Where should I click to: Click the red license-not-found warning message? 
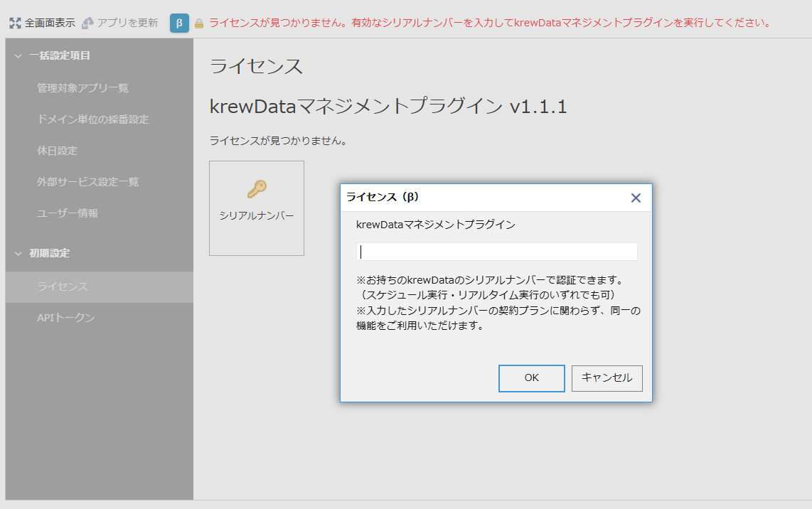[490, 23]
